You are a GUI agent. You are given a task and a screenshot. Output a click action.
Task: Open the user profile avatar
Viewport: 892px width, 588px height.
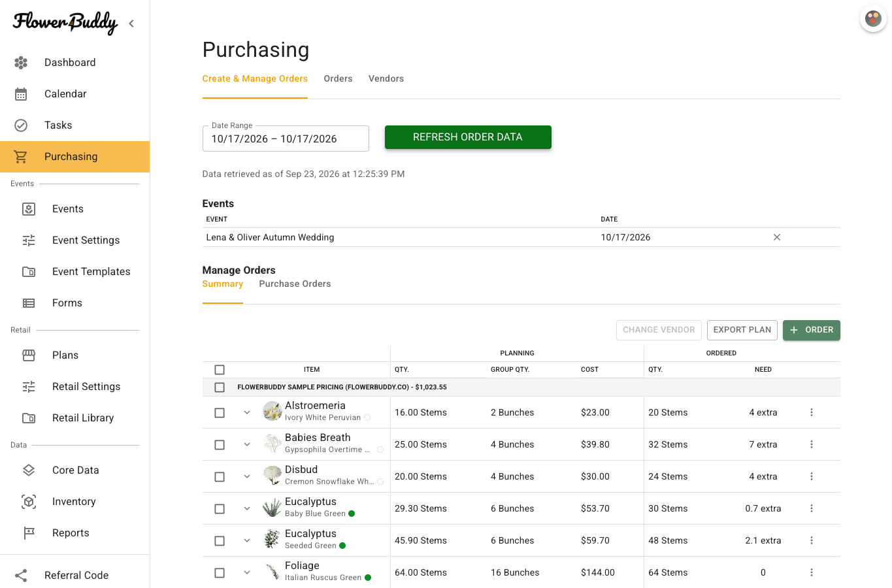coord(873,18)
